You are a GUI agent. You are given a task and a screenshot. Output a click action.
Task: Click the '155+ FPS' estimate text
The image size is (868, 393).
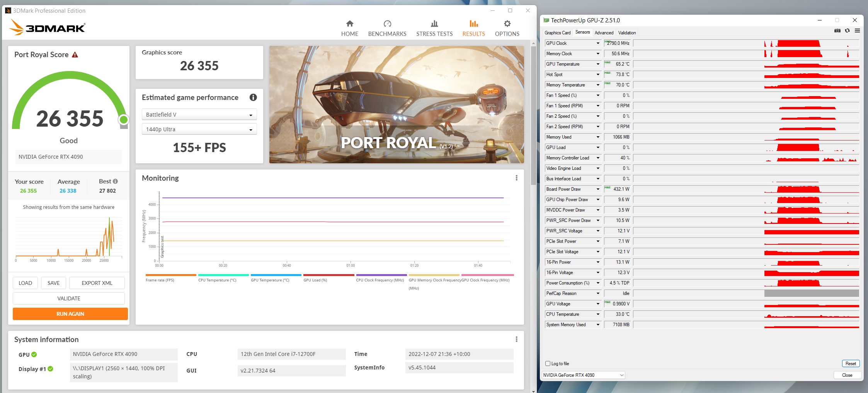coord(199,147)
